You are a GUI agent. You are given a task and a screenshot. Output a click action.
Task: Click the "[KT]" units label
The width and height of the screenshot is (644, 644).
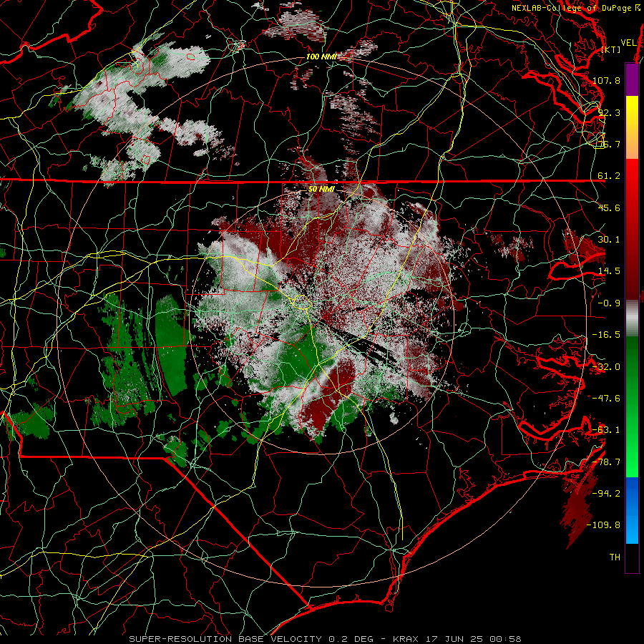[x=610, y=49]
